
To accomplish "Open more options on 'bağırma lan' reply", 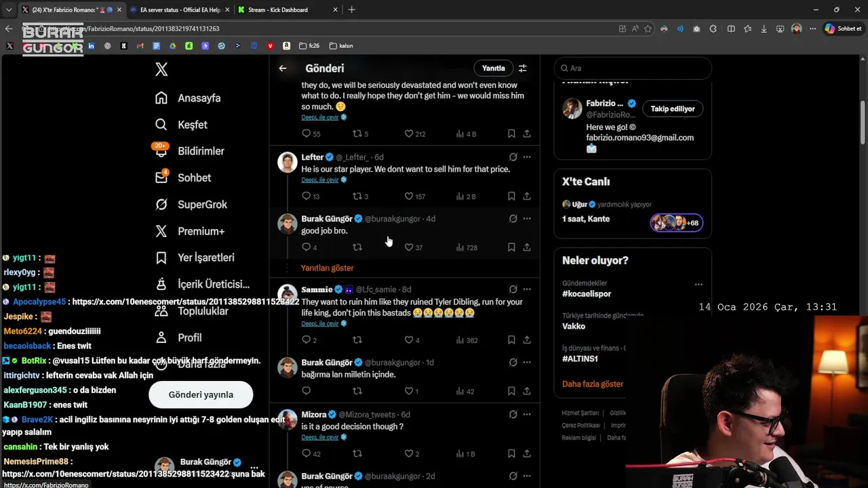I will pyautogui.click(x=527, y=363).
